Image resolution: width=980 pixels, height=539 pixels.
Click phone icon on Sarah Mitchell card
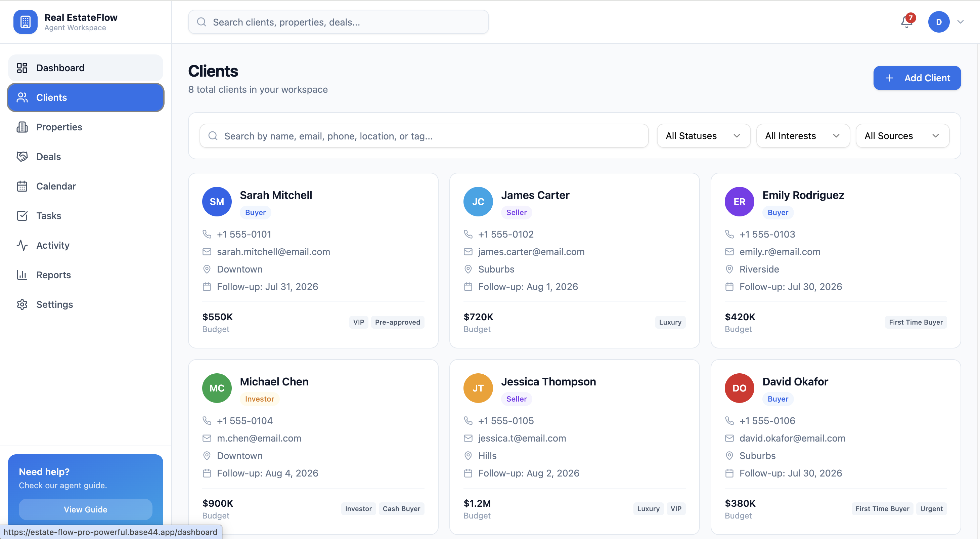[207, 234]
